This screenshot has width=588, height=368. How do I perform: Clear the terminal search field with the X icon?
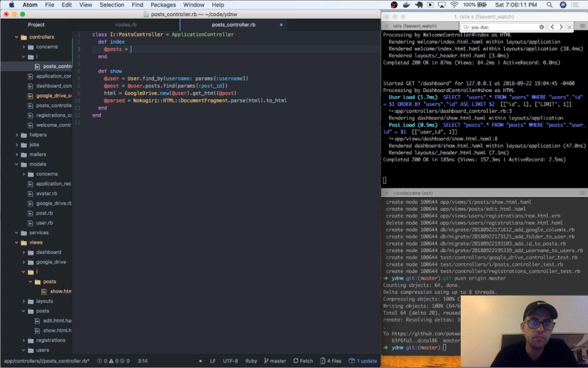(x=541, y=27)
